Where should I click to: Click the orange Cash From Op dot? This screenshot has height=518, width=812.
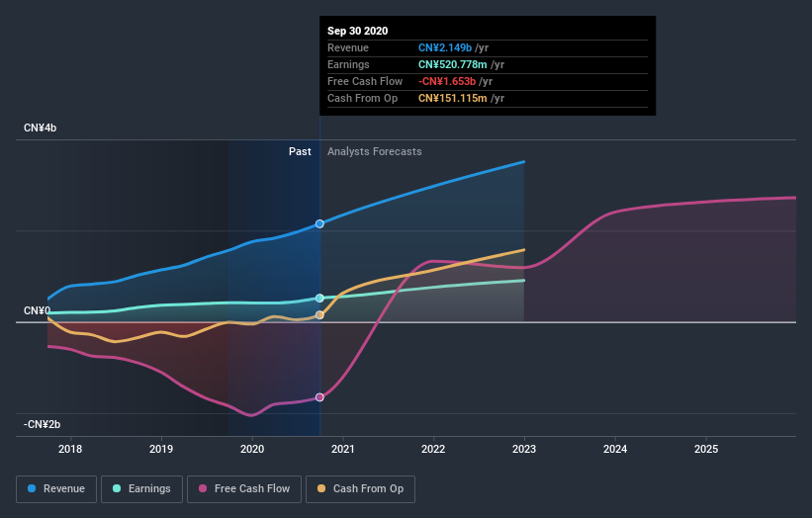321,488
